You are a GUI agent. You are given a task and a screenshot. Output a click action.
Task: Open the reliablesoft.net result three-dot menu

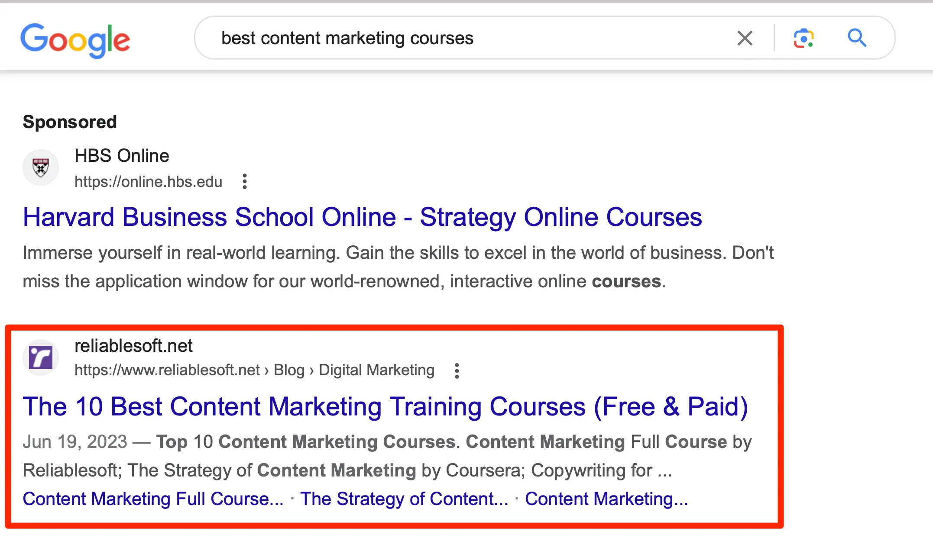click(x=457, y=371)
